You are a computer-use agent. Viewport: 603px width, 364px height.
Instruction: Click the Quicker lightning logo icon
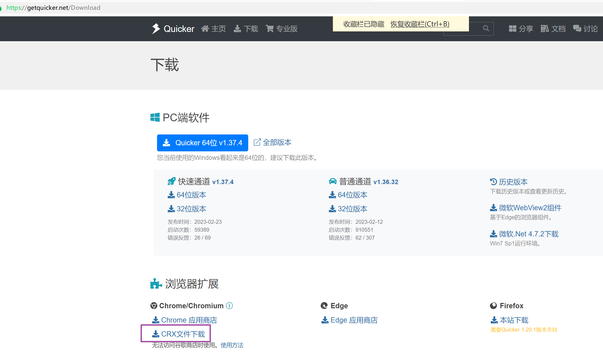coord(156,29)
